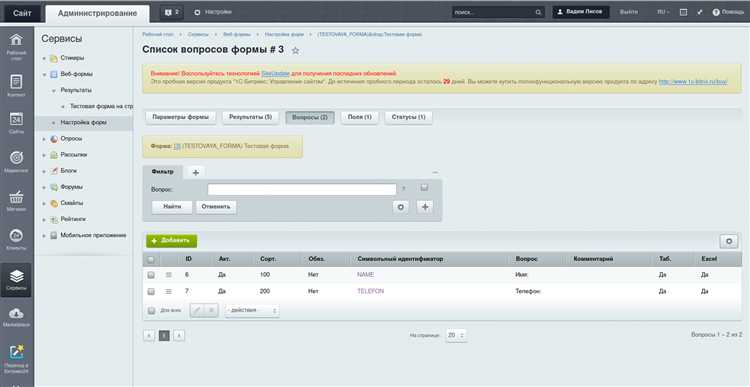This screenshot has height=387, width=750.
Task: Open the Магазин basket icon
Action: (x=16, y=200)
